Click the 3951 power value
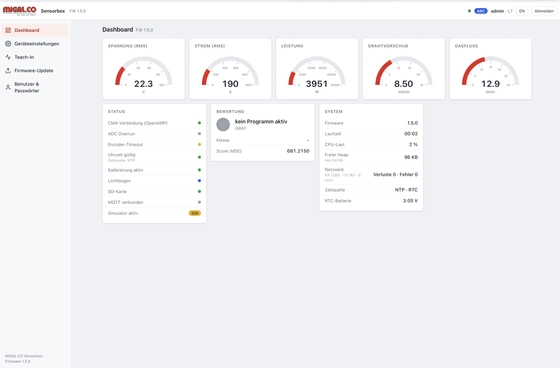This screenshot has height=368, width=560. coord(317,84)
